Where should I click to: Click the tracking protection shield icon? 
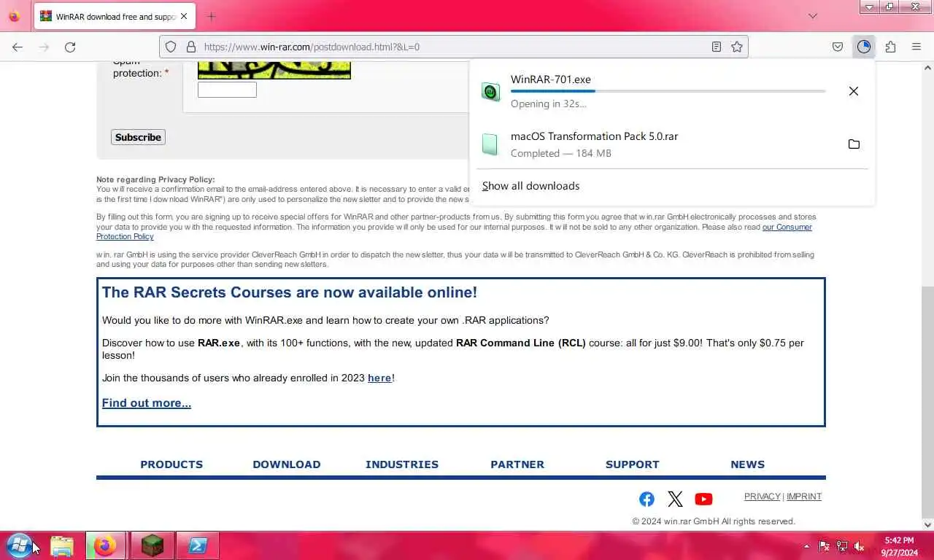[x=171, y=47]
